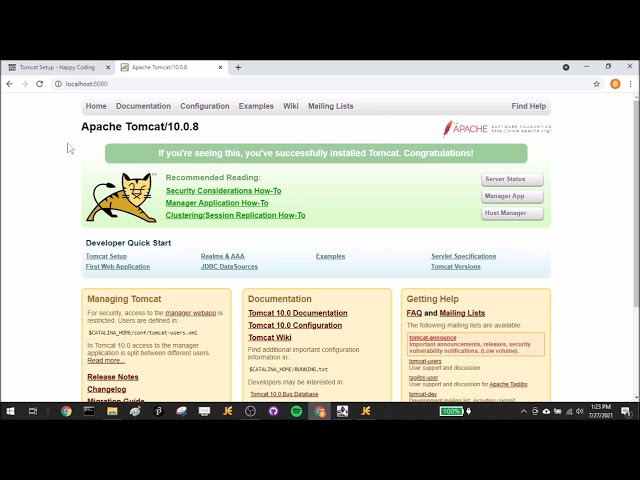Viewport: 640px width, 480px height.
Task: Click the Server Status button
Action: [512, 179]
